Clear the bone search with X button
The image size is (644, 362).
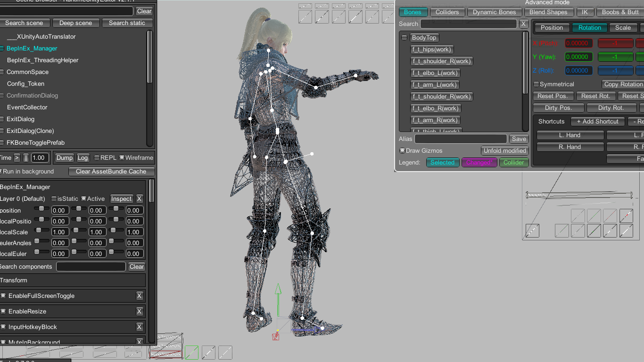point(523,24)
